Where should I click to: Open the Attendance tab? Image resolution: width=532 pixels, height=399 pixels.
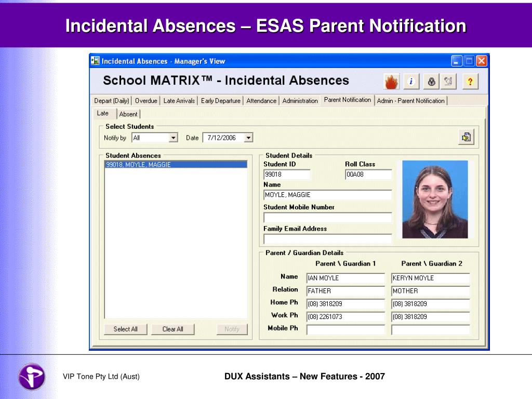tap(261, 101)
